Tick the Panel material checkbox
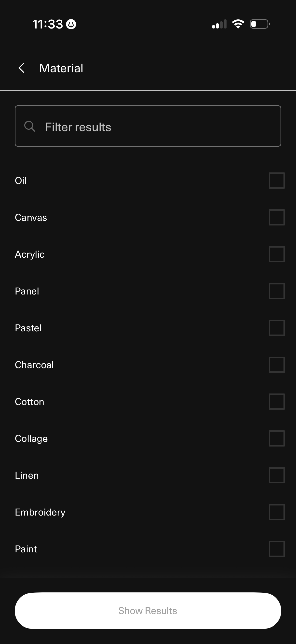The width and height of the screenshot is (296, 644). point(277,291)
